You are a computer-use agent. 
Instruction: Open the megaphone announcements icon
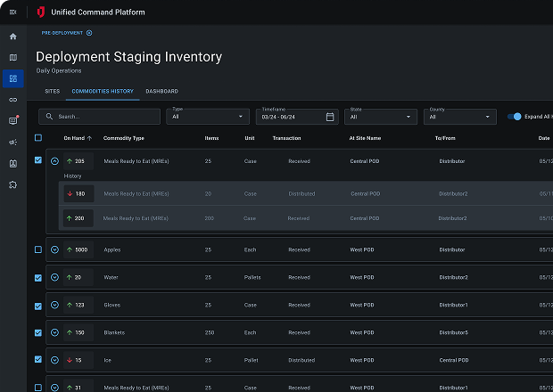tap(12, 142)
